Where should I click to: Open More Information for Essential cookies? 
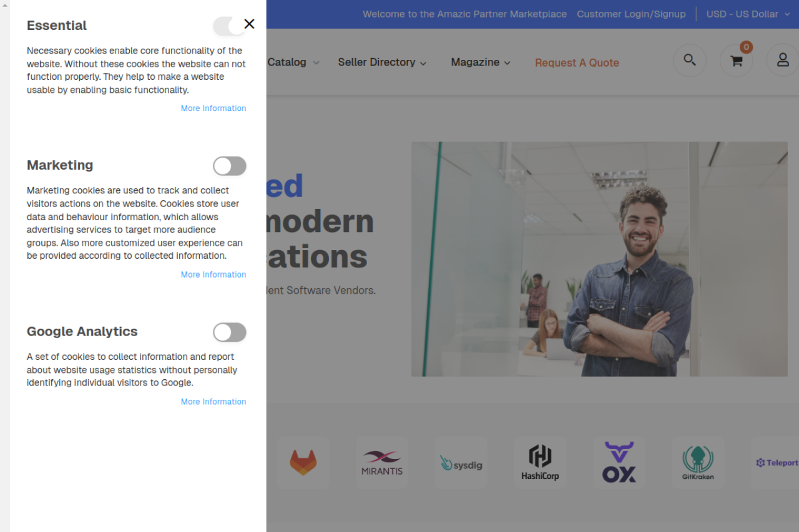[x=213, y=109]
